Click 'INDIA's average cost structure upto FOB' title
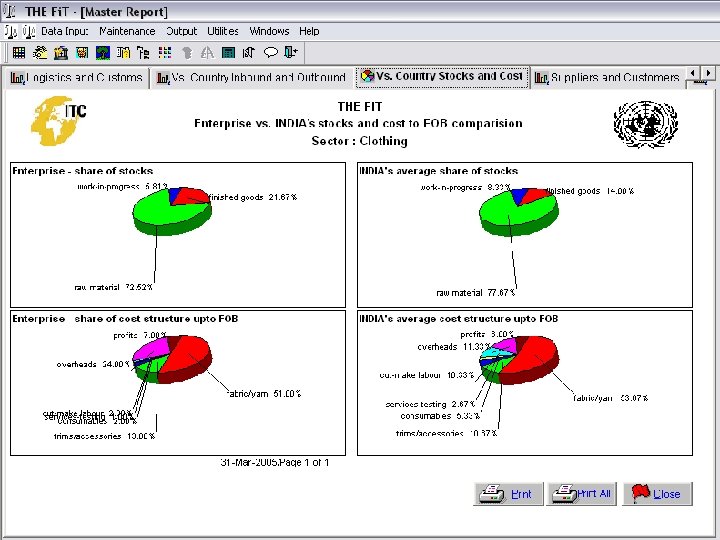This screenshot has height=540, width=720. [x=458, y=319]
